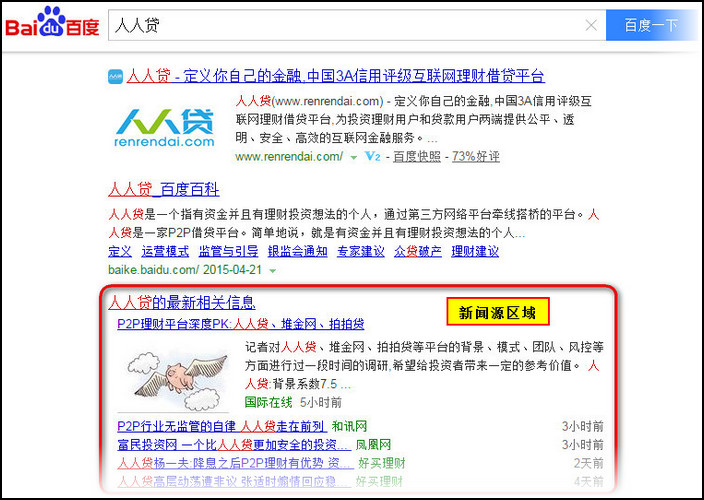
Task: Click 好买理财 source next to 杨一夫 item
Action: point(382,463)
